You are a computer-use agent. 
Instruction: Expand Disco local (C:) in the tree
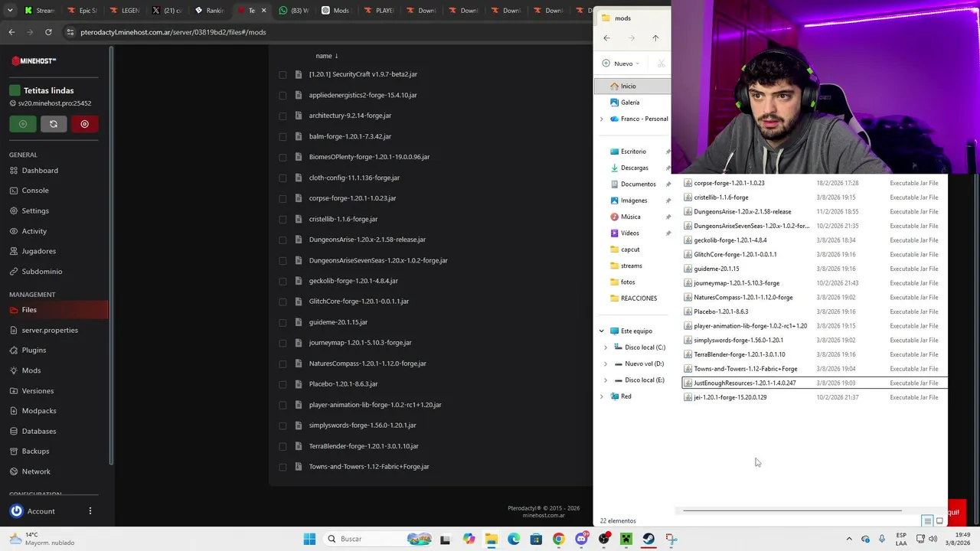pyautogui.click(x=606, y=347)
